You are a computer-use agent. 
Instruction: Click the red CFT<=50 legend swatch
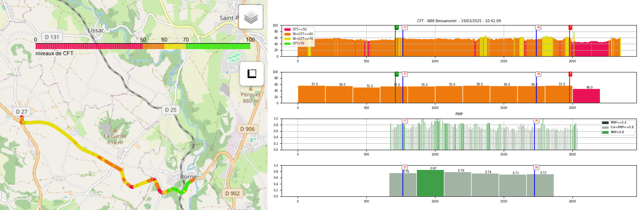(287, 29)
